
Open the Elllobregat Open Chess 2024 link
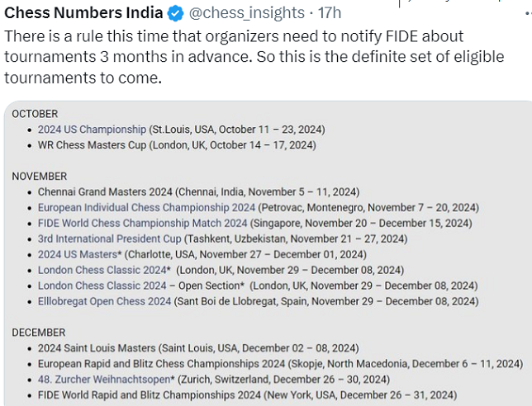104,301
